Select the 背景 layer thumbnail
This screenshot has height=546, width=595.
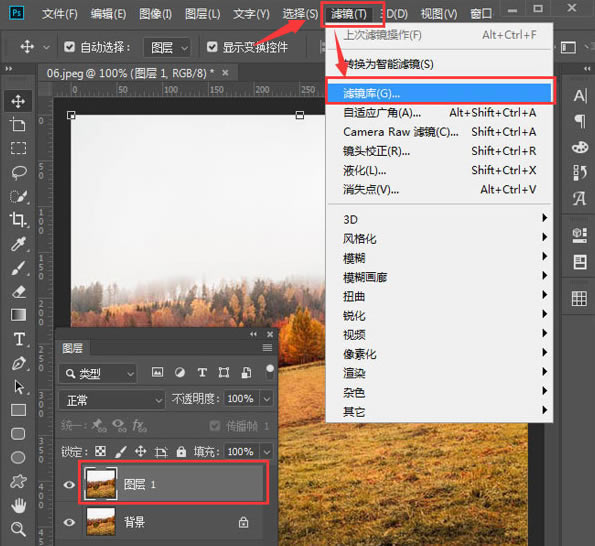pos(101,522)
